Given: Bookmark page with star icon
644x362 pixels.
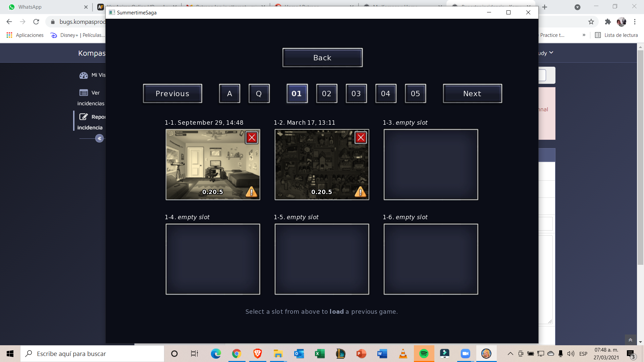Looking at the screenshot, I should click(591, 22).
